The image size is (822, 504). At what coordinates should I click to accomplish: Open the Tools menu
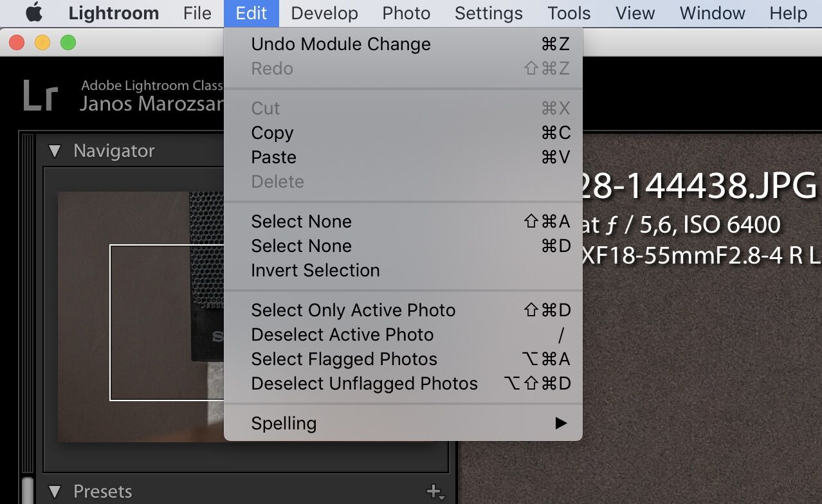pos(569,13)
